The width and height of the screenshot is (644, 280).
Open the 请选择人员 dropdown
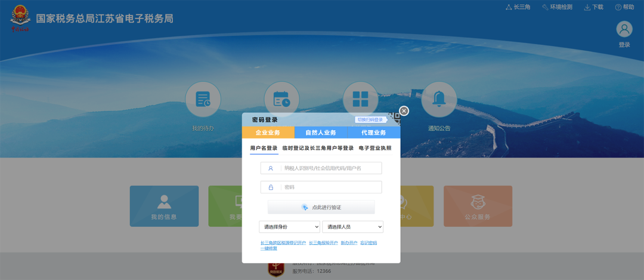(353, 226)
